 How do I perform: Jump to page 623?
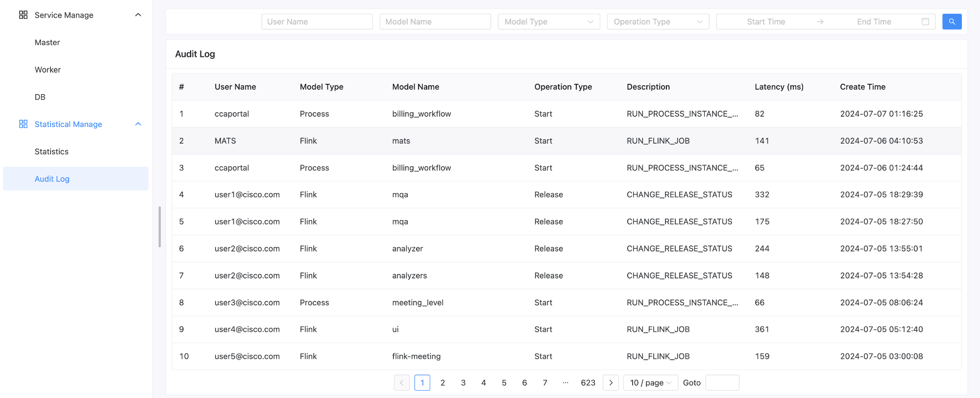588,383
